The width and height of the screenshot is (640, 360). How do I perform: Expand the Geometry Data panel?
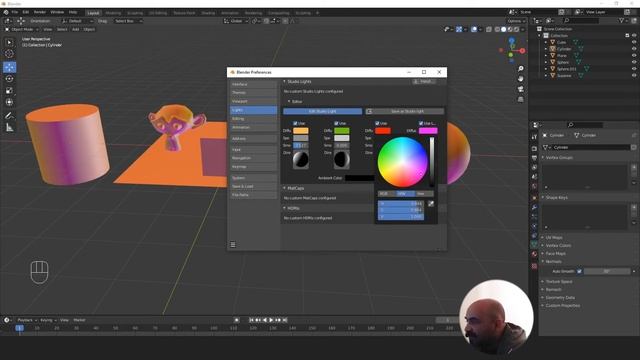[543, 298]
